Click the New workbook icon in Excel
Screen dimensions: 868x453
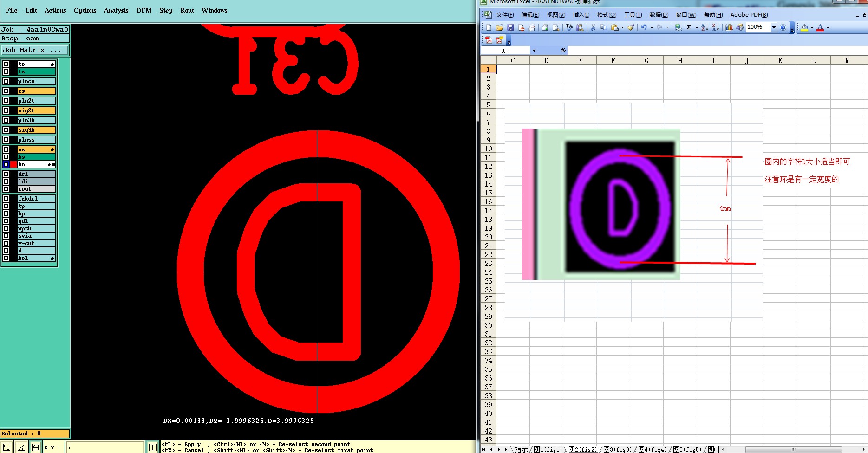click(x=489, y=27)
